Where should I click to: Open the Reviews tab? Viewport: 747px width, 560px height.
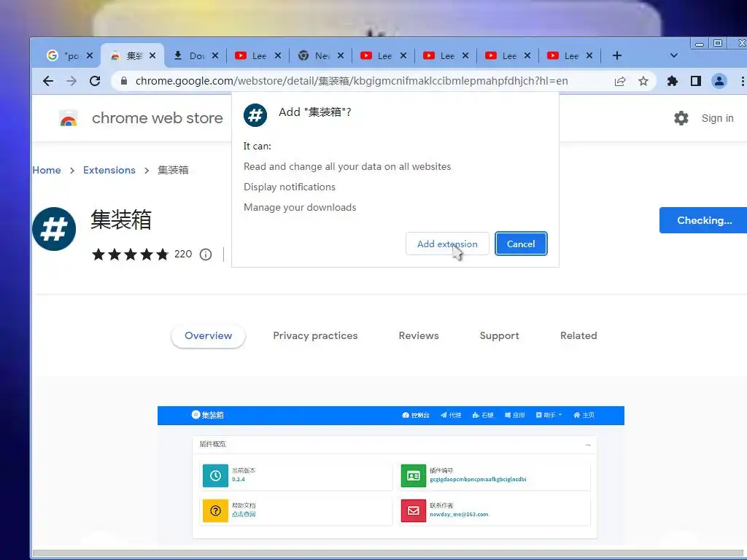(419, 335)
